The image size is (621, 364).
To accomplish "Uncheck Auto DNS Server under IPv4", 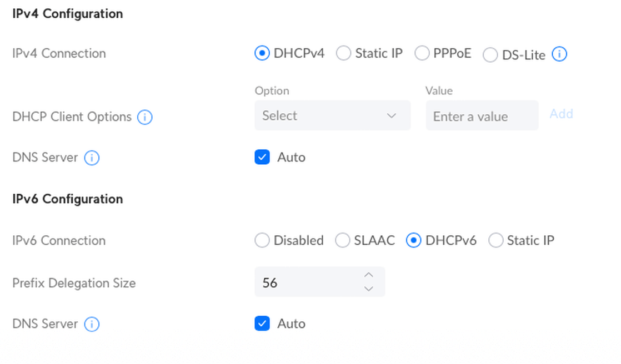I will 262,157.
